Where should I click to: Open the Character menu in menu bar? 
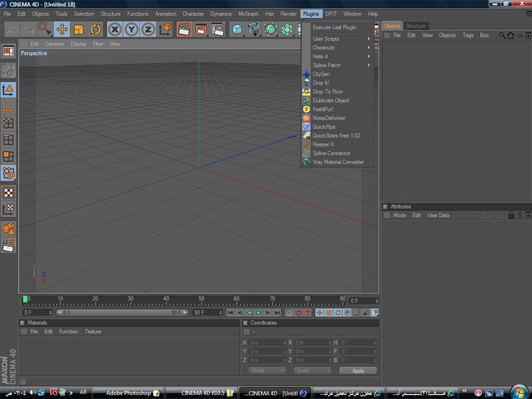(x=193, y=14)
